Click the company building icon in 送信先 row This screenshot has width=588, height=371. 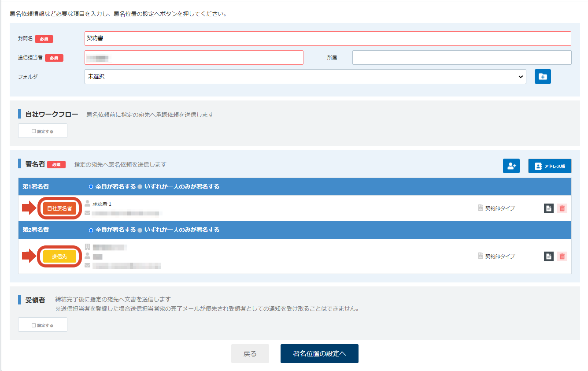coord(87,247)
